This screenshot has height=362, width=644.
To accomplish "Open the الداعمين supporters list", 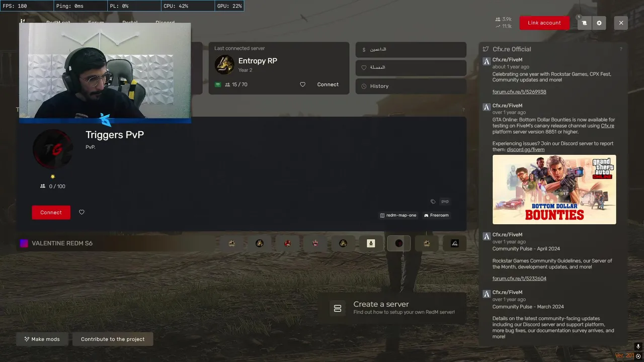I will coord(411,50).
